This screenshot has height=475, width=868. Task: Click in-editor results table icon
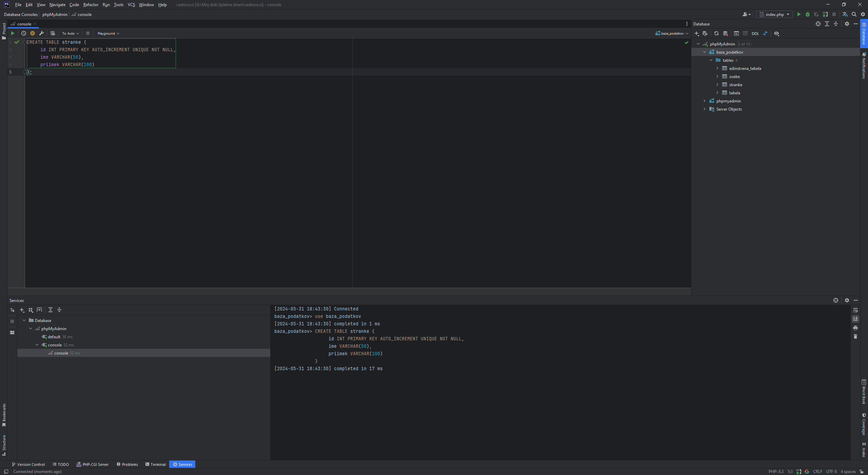click(53, 33)
